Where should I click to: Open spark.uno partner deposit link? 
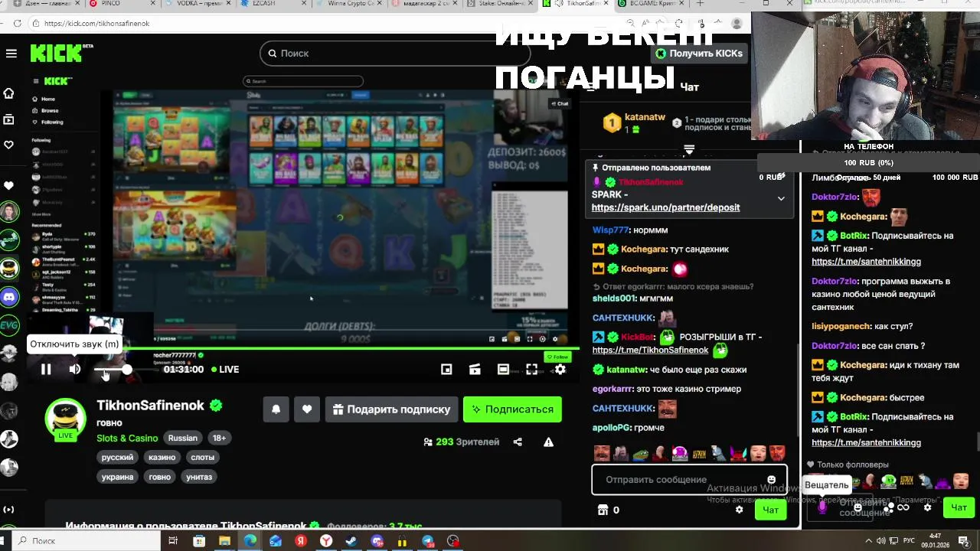(x=665, y=207)
